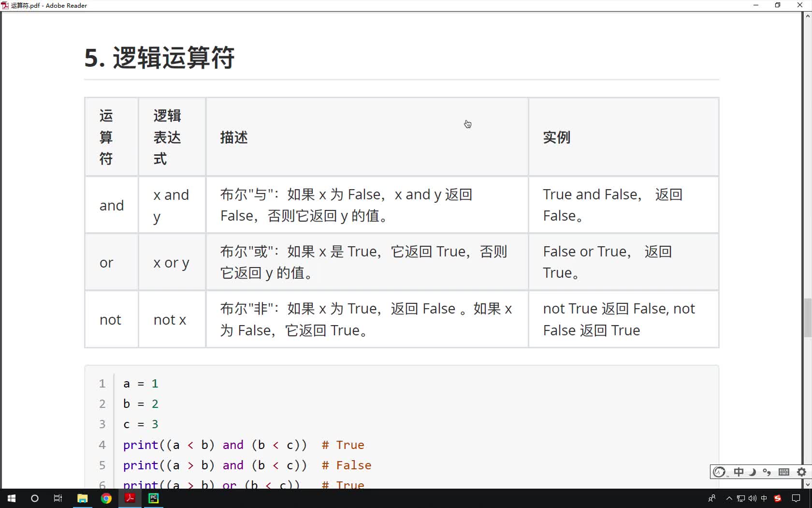Click the 'x or y' expression cell
812x508 pixels.
pyautogui.click(x=171, y=263)
